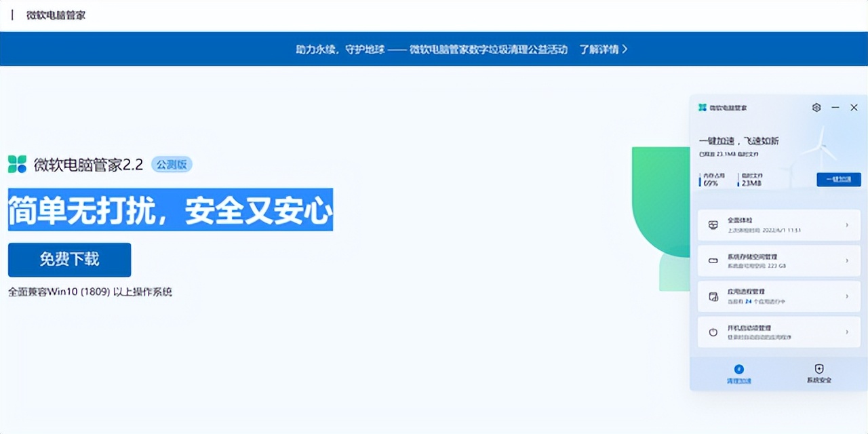This screenshot has width=868, height=434.
Task: Select the 清理加速 rocket icon at bottom
Action: tap(738, 368)
